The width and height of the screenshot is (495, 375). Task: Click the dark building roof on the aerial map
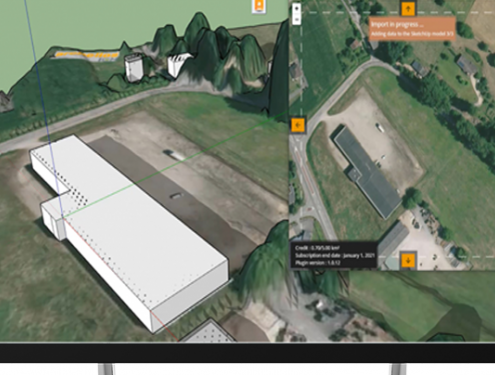pyautogui.click(x=368, y=172)
